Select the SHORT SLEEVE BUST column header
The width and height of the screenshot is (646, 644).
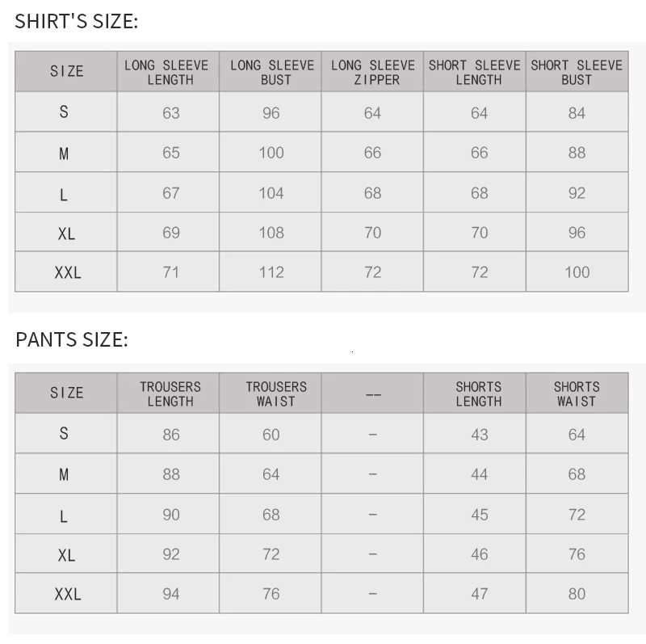577,72
